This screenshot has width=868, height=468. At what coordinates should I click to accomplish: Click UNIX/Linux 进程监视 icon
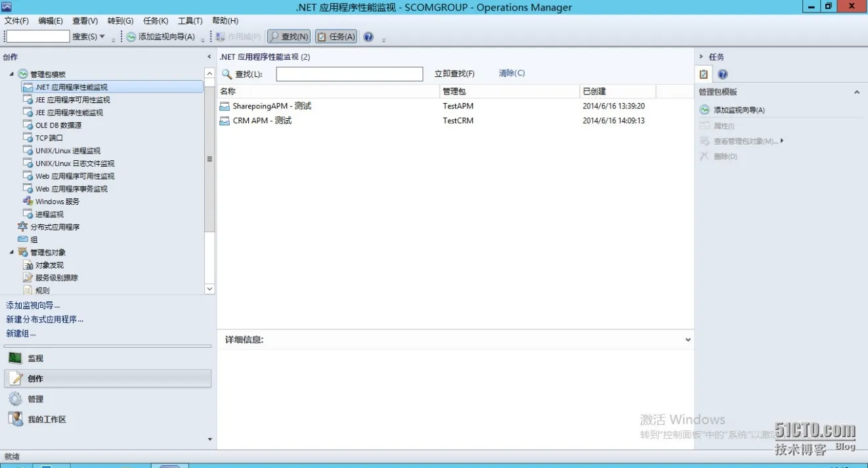click(28, 150)
